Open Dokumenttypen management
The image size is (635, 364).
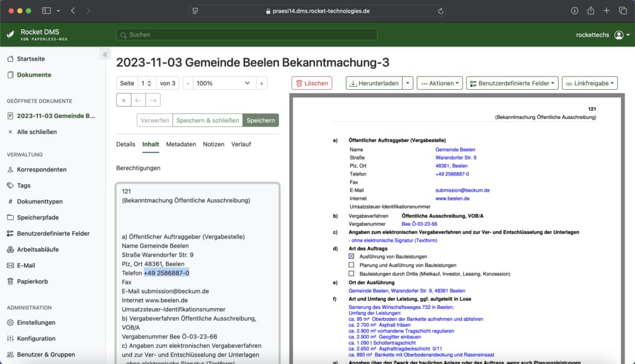tap(35, 202)
